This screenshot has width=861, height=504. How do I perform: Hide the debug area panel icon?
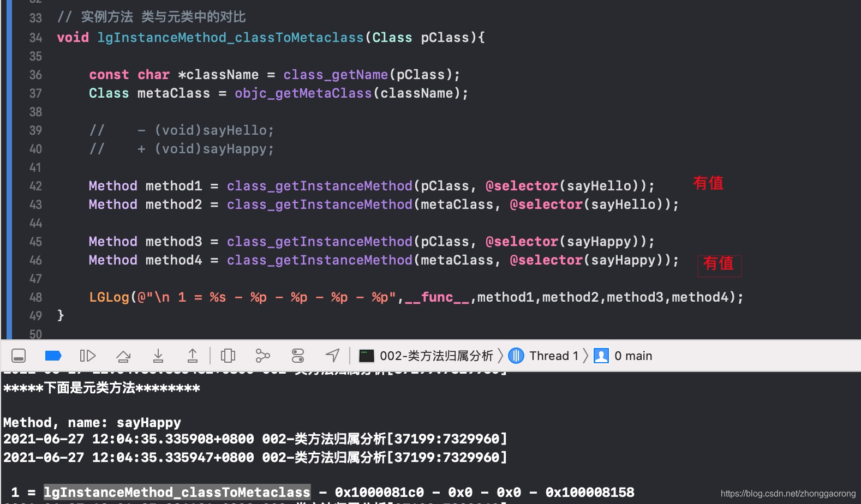pos(19,356)
